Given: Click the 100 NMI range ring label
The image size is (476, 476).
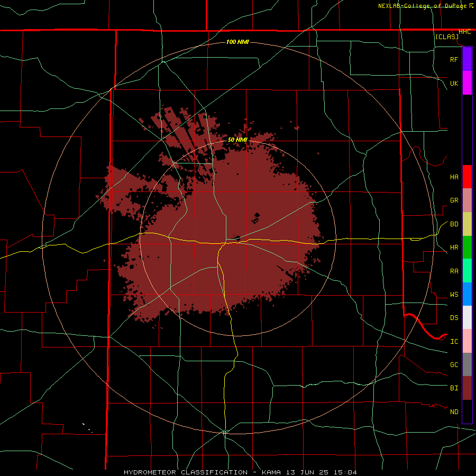Looking at the screenshot, I should (x=237, y=42).
